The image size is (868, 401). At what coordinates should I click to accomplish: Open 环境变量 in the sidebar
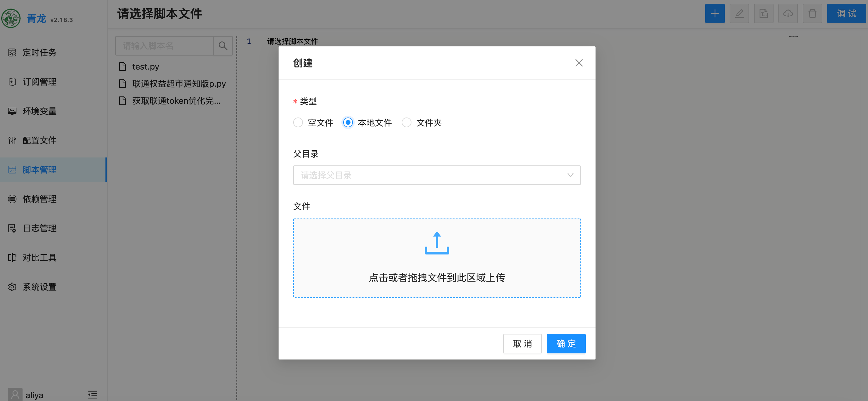click(39, 111)
